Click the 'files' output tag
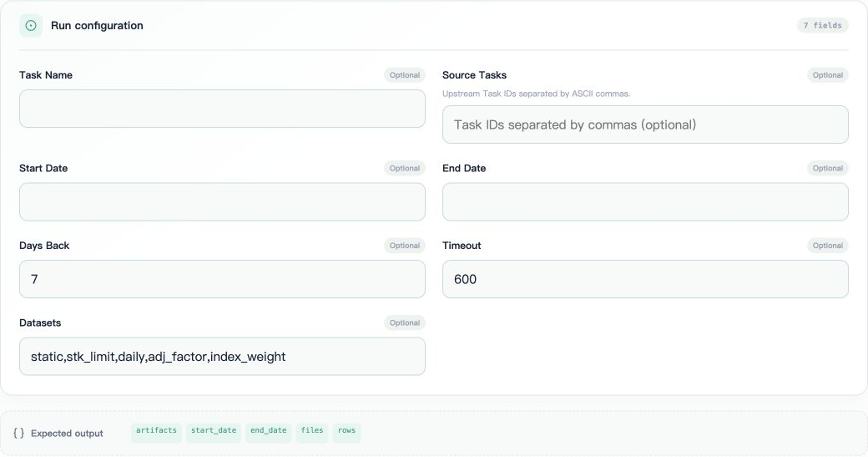 click(x=312, y=431)
